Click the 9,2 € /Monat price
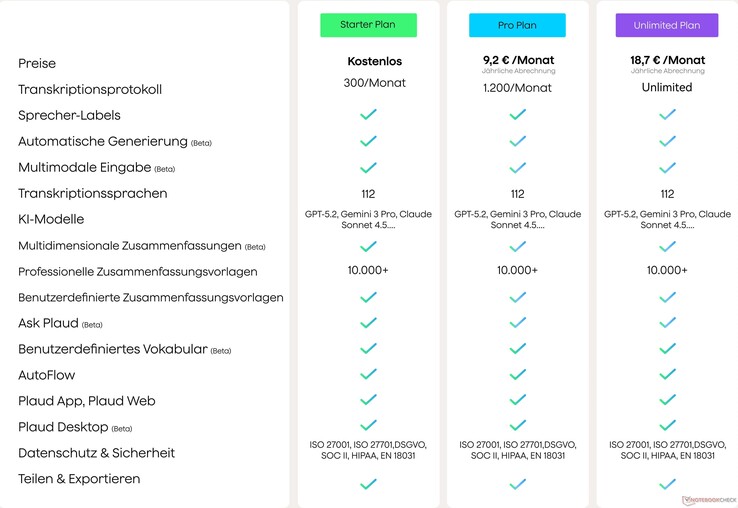 [x=517, y=60]
